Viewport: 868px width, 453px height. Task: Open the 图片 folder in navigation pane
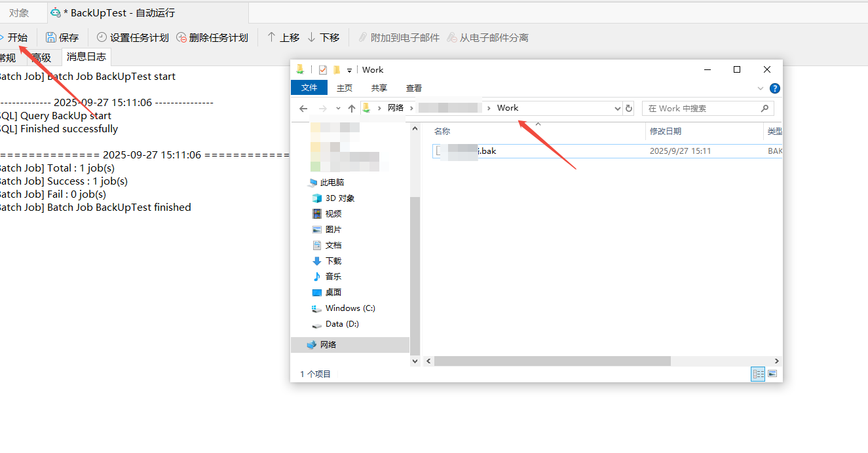(327, 230)
